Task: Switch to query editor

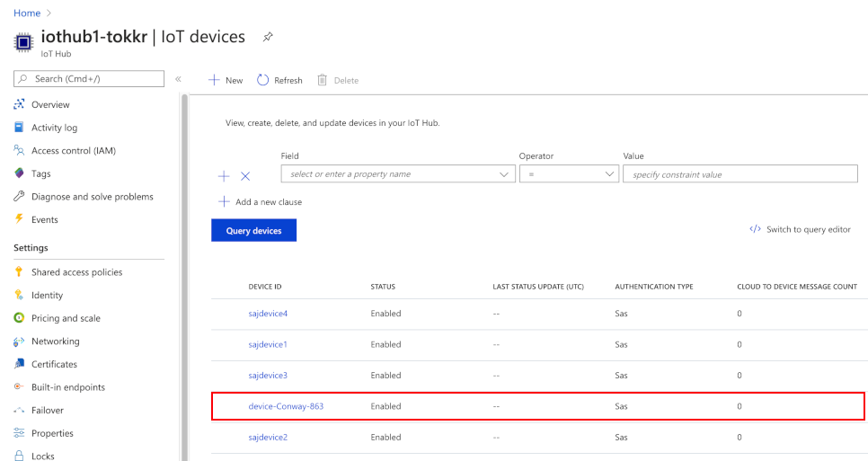Action: coord(800,229)
